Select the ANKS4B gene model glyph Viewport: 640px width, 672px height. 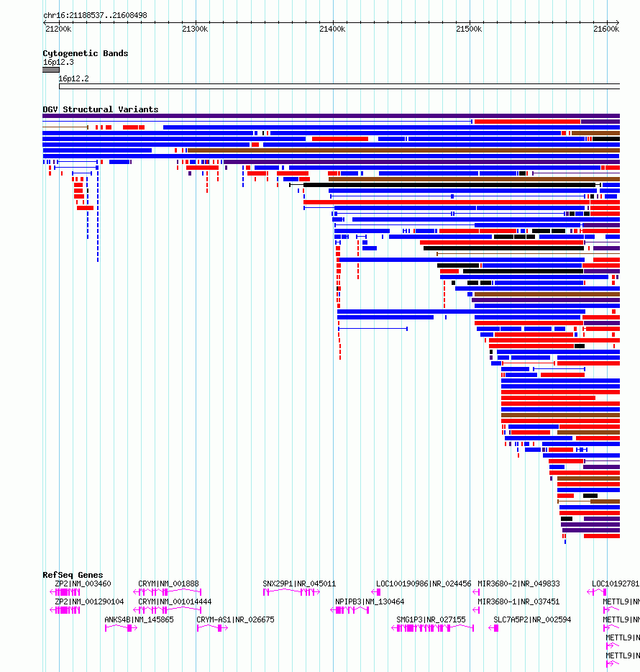(x=122, y=628)
